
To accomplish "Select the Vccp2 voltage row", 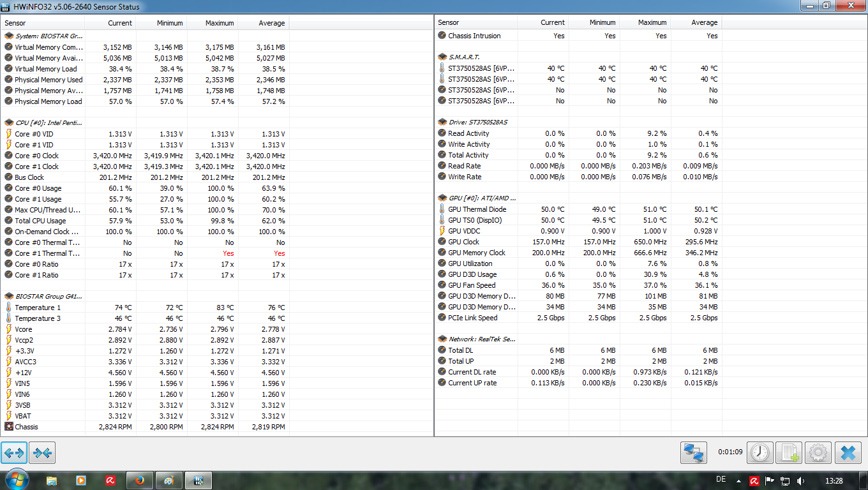I will coord(145,340).
